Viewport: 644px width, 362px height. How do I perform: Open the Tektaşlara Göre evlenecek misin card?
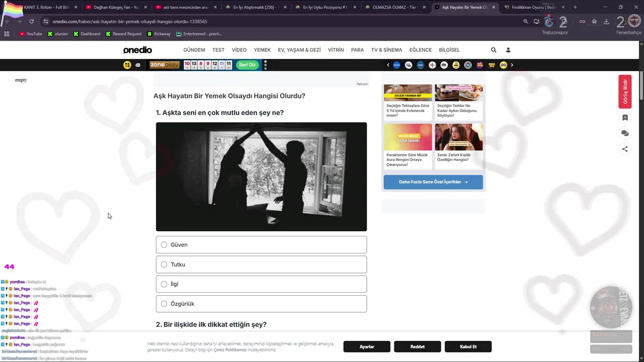(x=408, y=102)
